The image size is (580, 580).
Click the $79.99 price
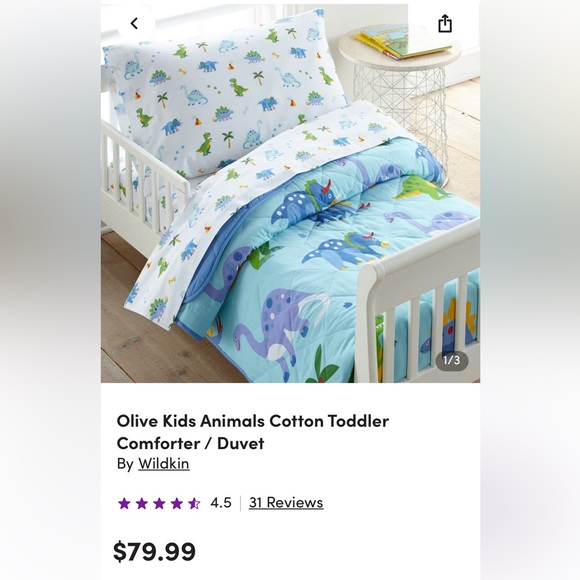tap(154, 551)
